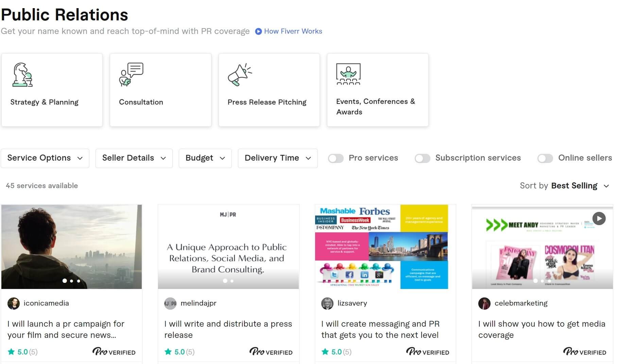The width and height of the screenshot is (617, 364).
Task: Click the Events, Conferences & Awards icon
Action: [348, 74]
